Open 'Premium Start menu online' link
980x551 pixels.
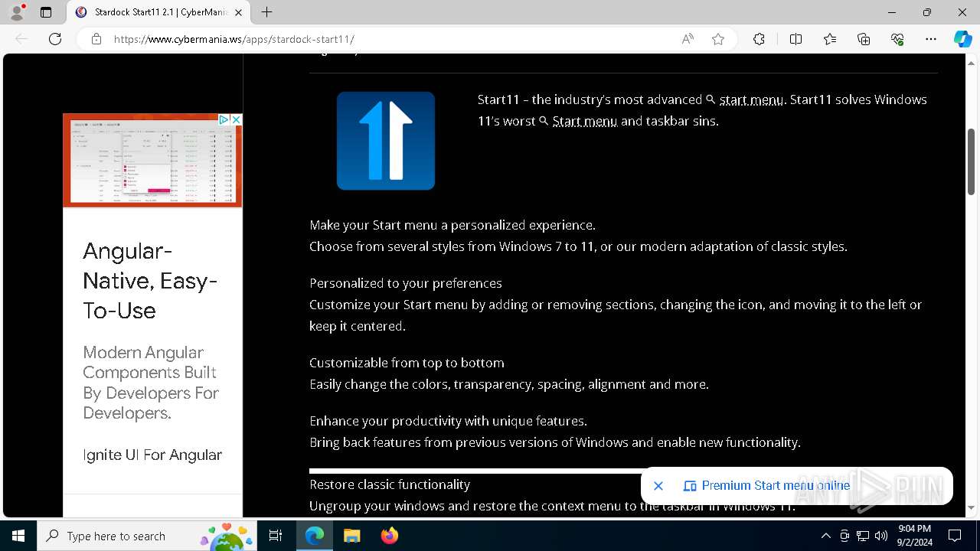pyautogui.click(x=767, y=486)
